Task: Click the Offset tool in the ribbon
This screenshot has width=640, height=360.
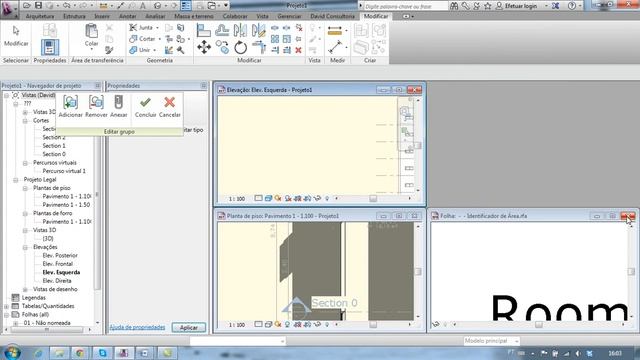Action: tap(222, 30)
